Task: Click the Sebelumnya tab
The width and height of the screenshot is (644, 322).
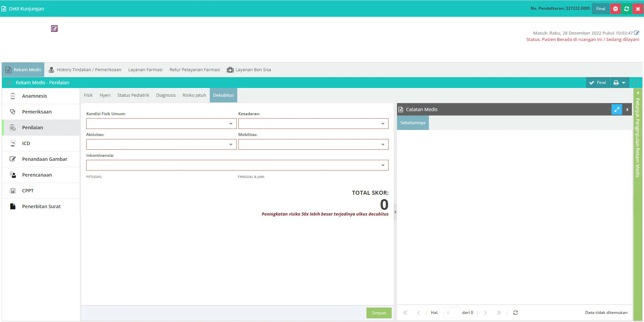Action: coord(413,123)
